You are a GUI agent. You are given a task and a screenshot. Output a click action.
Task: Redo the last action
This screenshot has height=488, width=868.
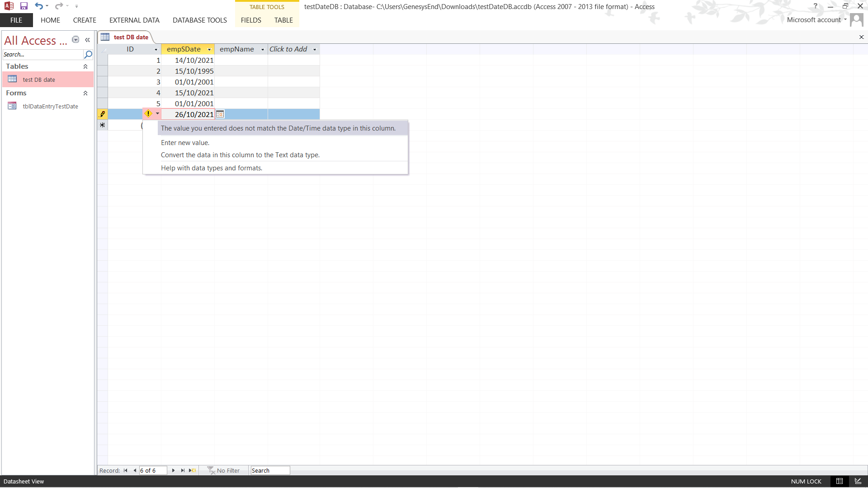(x=59, y=6)
